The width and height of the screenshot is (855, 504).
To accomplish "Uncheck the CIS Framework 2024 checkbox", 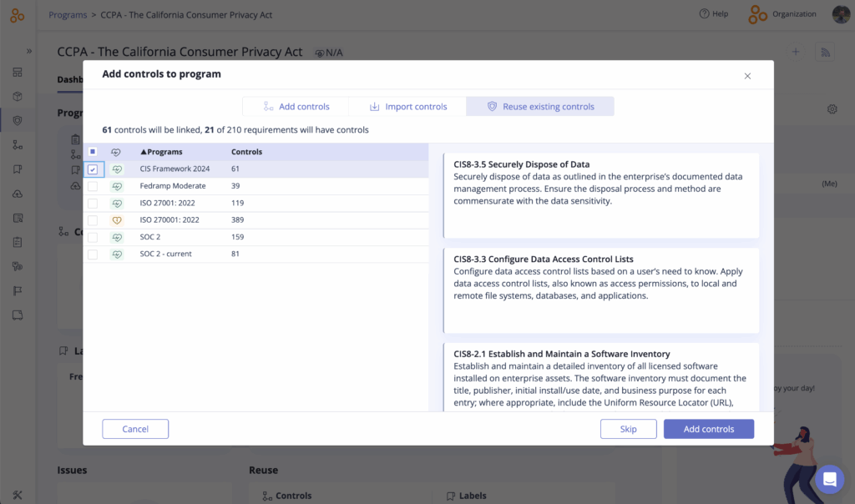I will coord(93,169).
